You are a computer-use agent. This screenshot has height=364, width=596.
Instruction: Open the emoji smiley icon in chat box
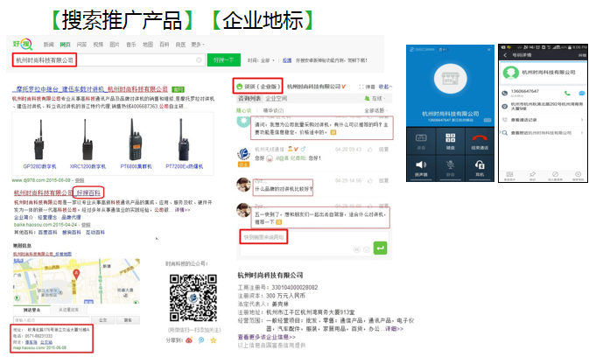coord(367,249)
